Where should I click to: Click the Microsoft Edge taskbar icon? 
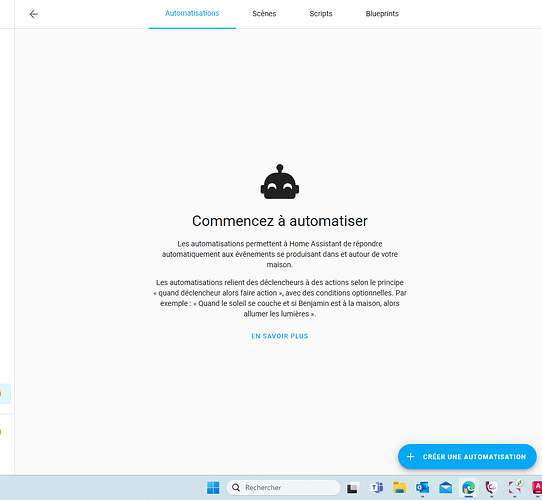[468, 488]
